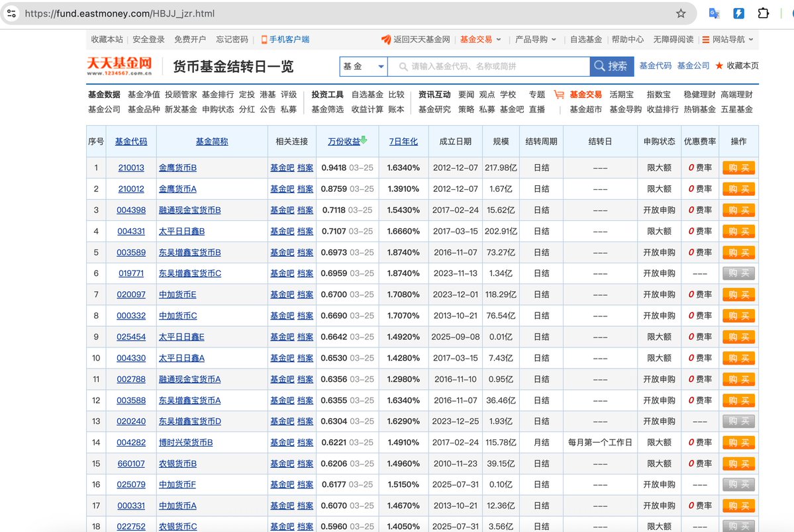
Task: Expand the 基金交易 top dropdown menu
Action: point(481,40)
